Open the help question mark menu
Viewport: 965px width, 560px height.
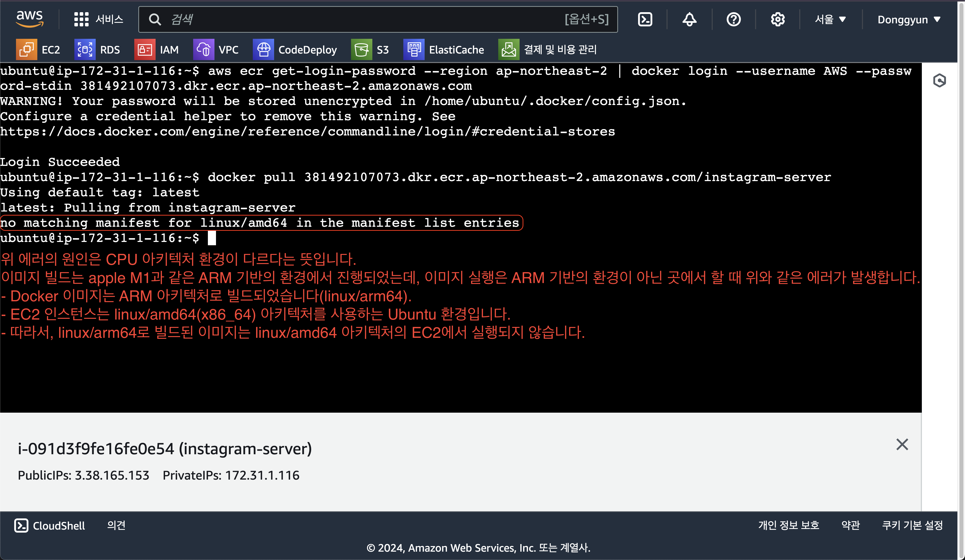(733, 19)
